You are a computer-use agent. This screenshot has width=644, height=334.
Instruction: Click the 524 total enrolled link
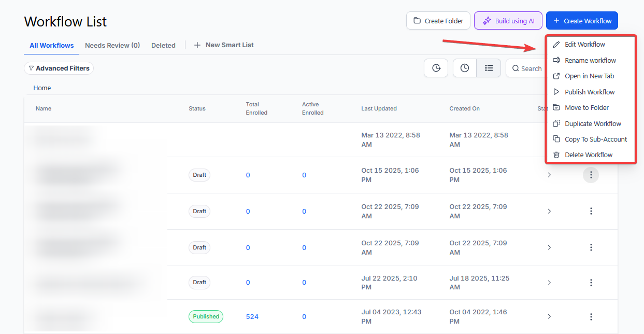click(x=252, y=317)
